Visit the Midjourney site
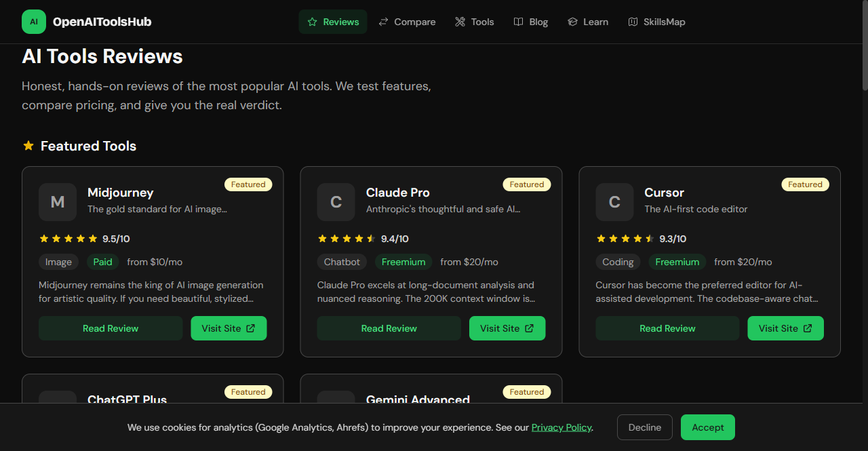 point(229,328)
